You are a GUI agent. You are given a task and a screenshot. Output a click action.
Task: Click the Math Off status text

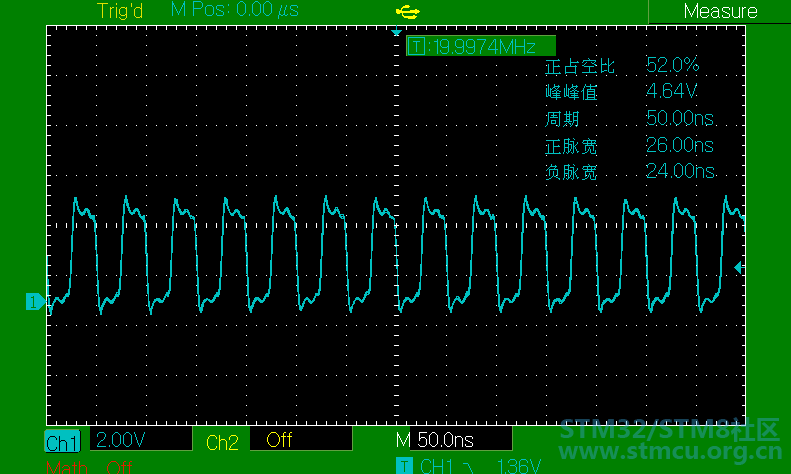pyautogui.click(x=119, y=467)
